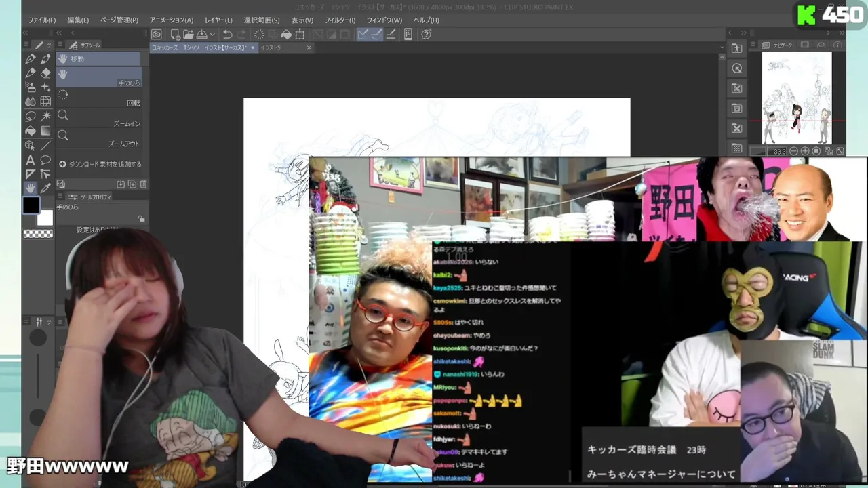This screenshot has width=868, height=488.
Task: Zoom in with navigator plus button
Action: coord(805,151)
